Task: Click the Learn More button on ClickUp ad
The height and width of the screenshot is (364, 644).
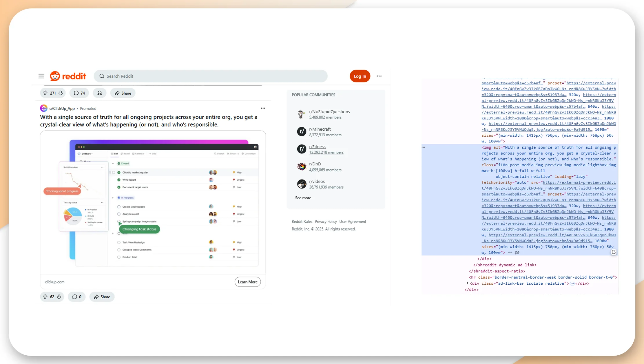Action: tap(247, 282)
